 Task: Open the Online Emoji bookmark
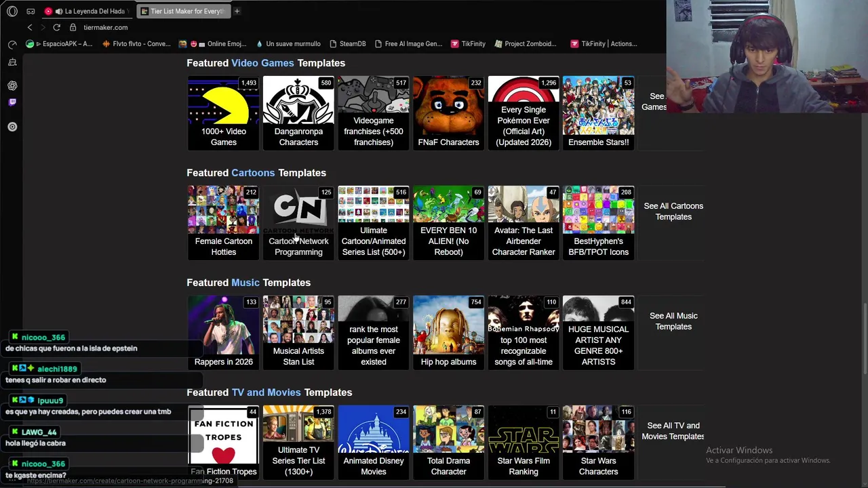coord(212,43)
